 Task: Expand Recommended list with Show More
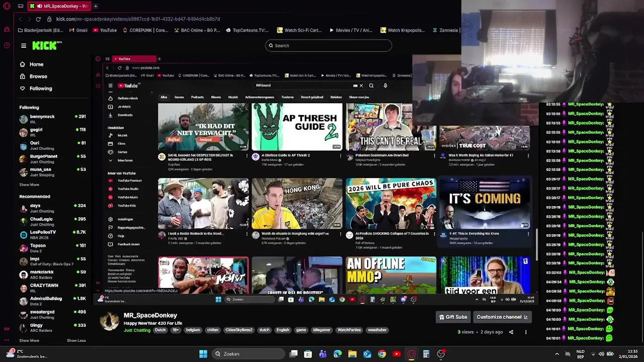click(29, 340)
